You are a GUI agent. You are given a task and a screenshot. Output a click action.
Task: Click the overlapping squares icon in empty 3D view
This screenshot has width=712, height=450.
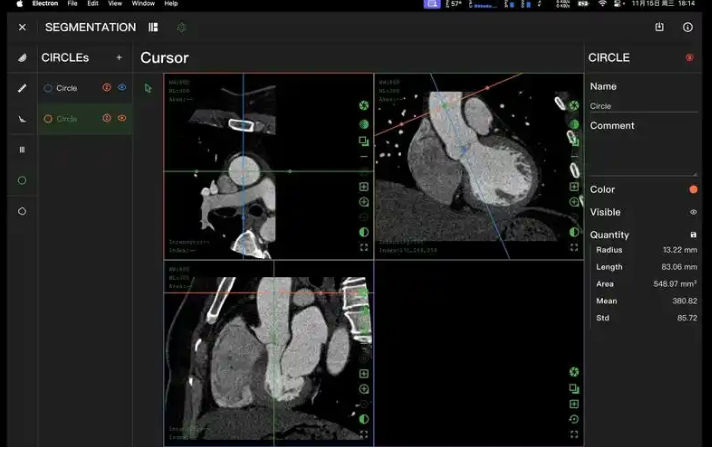574,389
